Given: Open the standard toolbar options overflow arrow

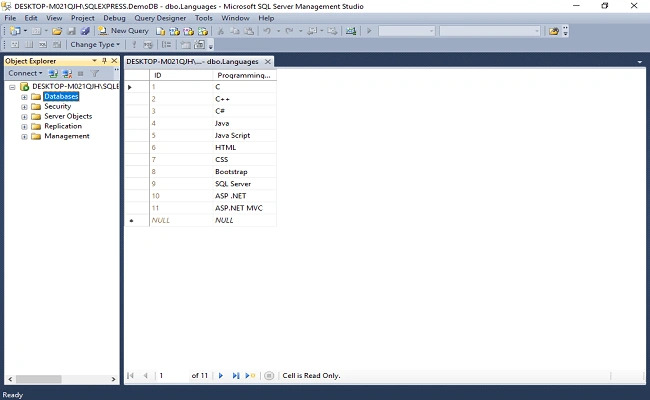Looking at the screenshot, I should (565, 32).
